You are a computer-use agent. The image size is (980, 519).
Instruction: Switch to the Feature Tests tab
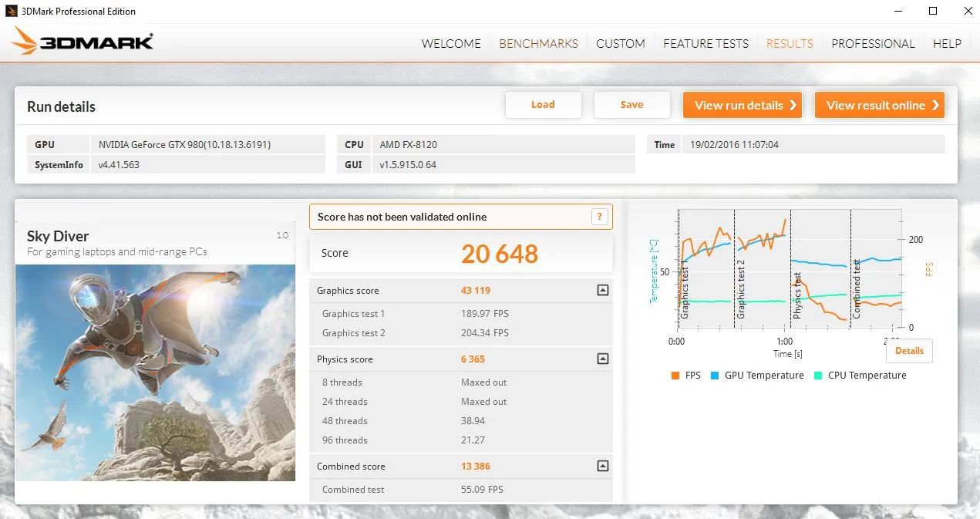pyautogui.click(x=706, y=43)
